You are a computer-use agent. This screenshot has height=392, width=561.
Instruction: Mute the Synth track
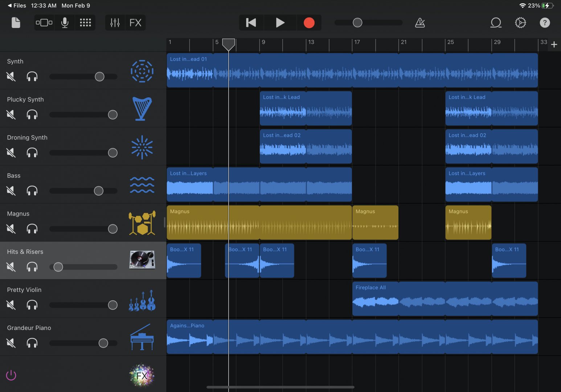tap(11, 77)
